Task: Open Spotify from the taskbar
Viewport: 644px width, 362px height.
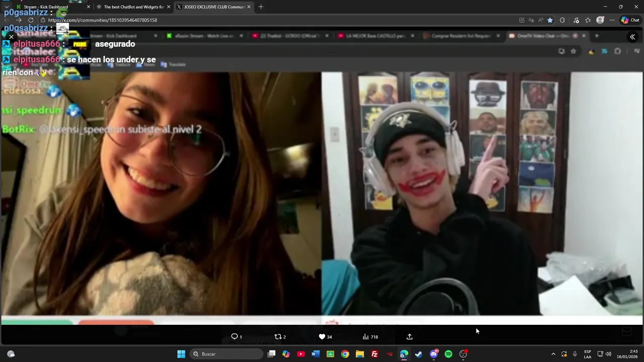Action: click(x=448, y=354)
